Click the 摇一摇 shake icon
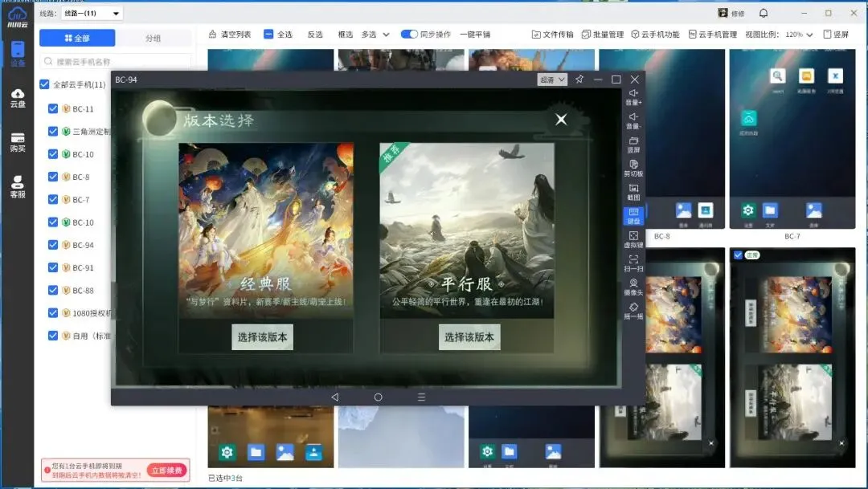 (633, 312)
